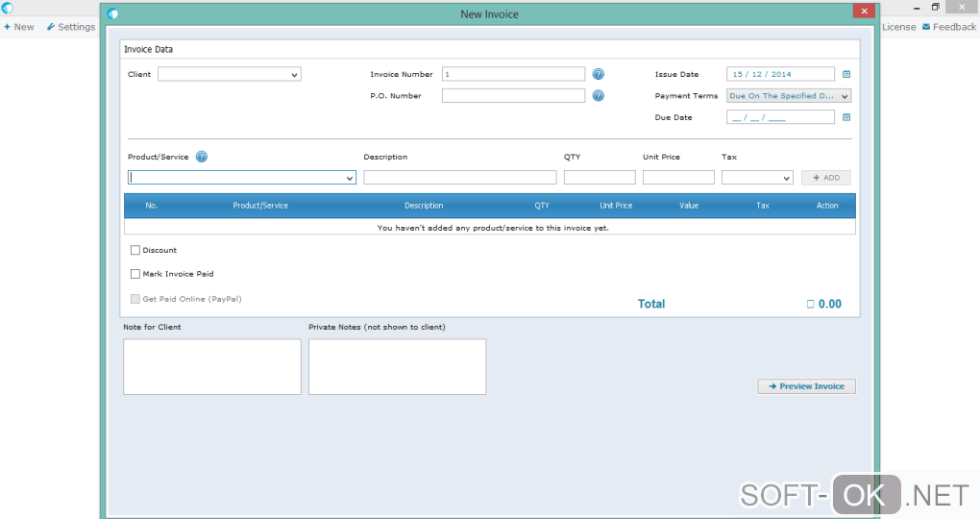Expand the Client dropdown
The height and width of the screenshot is (519, 980).
(x=294, y=74)
